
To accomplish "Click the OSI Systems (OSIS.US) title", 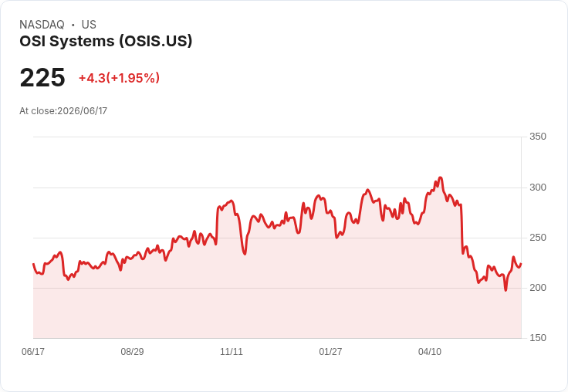I will click(106, 42).
